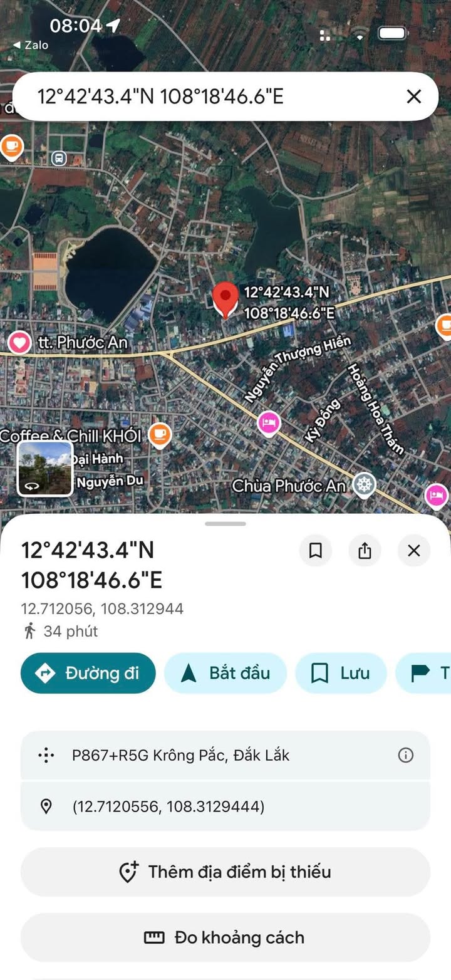Tap the Đường đi directions button
This screenshot has height=980, width=451.
coord(88,673)
